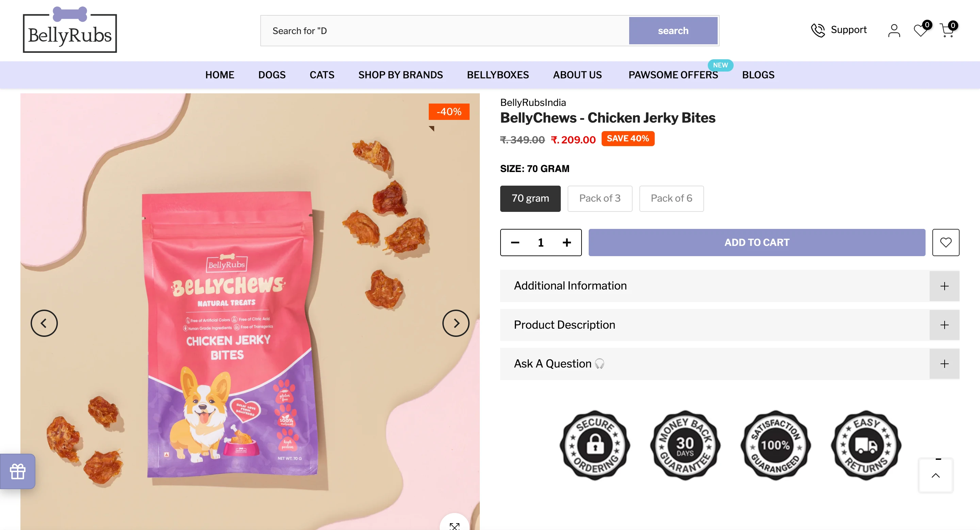This screenshot has height=530, width=980.
Task: Add product to wishlist with heart button
Action: [x=945, y=243]
